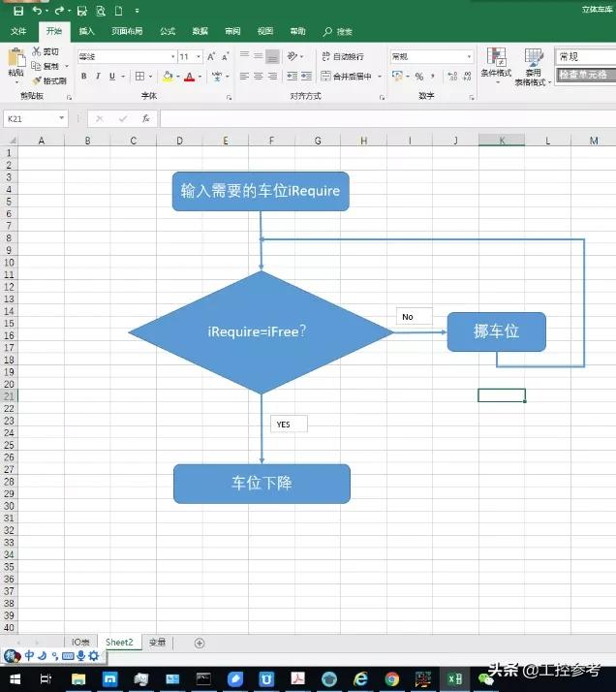The width and height of the screenshot is (616, 692).
Task: Click the Insert Function fx icon
Action: click(x=145, y=118)
